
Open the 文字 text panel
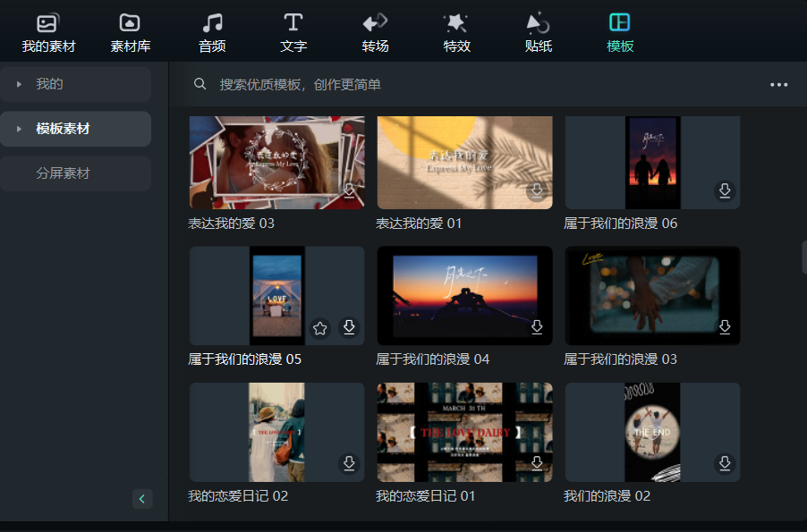pyautogui.click(x=293, y=32)
